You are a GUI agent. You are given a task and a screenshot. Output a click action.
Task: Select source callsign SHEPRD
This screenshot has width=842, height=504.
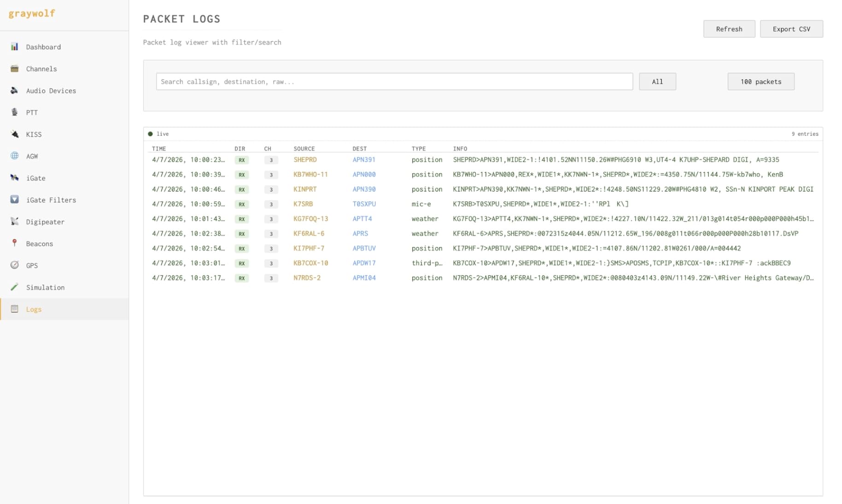[305, 160]
